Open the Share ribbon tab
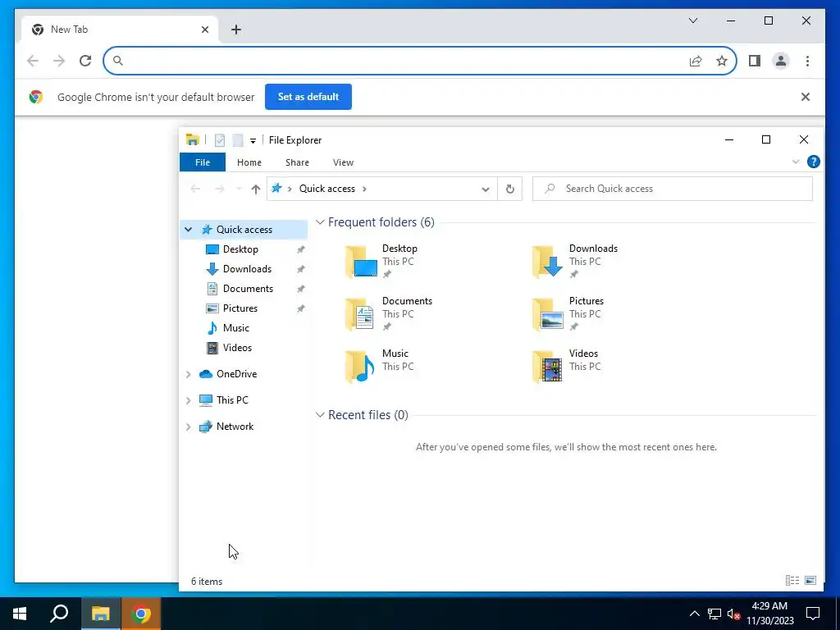The height and width of the screenshot is (630, 840). 297,162
